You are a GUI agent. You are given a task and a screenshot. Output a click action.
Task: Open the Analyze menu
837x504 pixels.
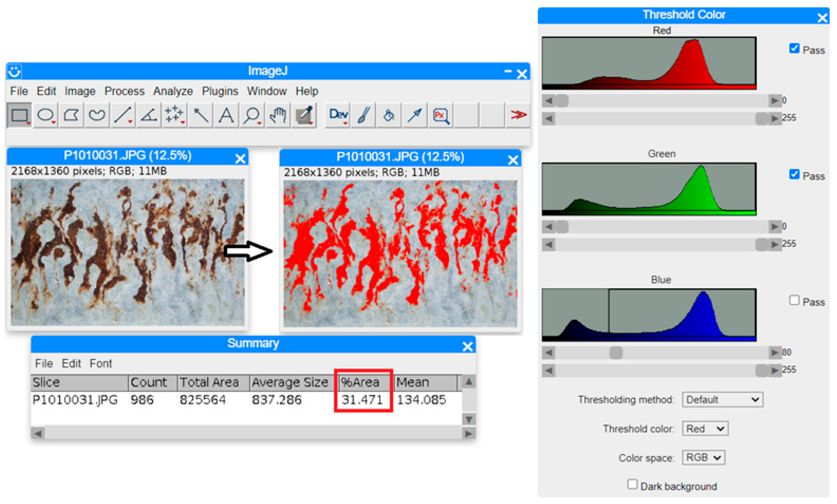[173, 91]
